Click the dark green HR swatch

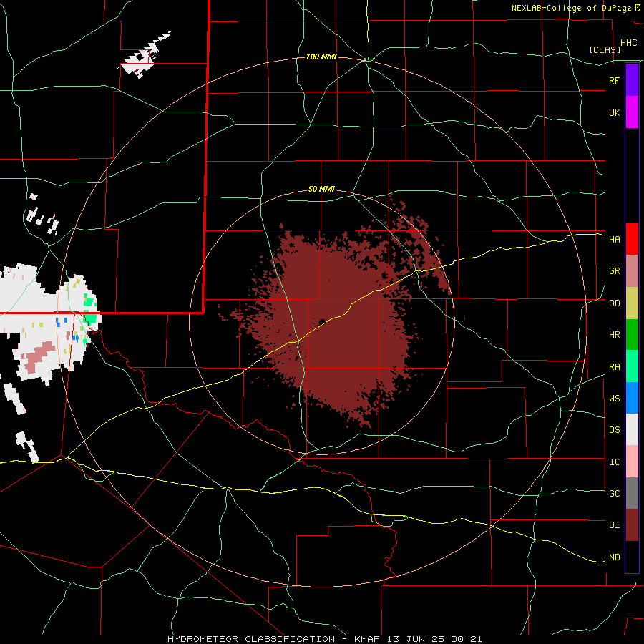click(632, 335)
